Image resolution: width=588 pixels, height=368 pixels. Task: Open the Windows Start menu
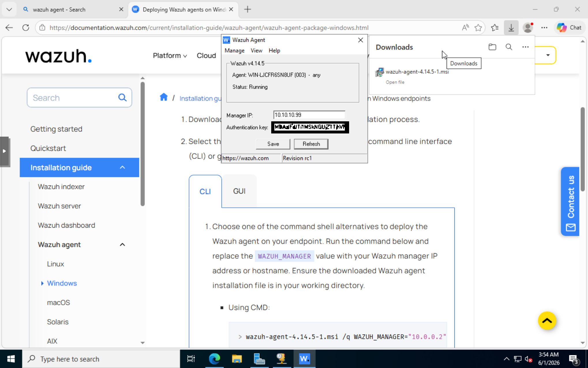click(x=11, y=359)
